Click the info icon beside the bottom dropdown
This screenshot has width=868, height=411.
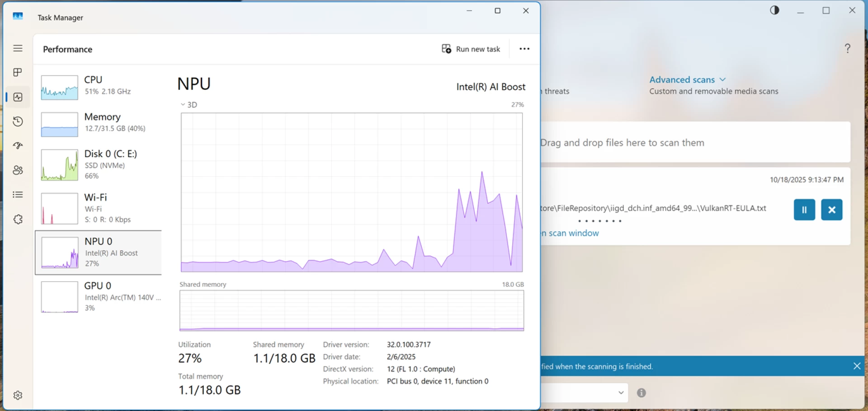pos(641,392)
